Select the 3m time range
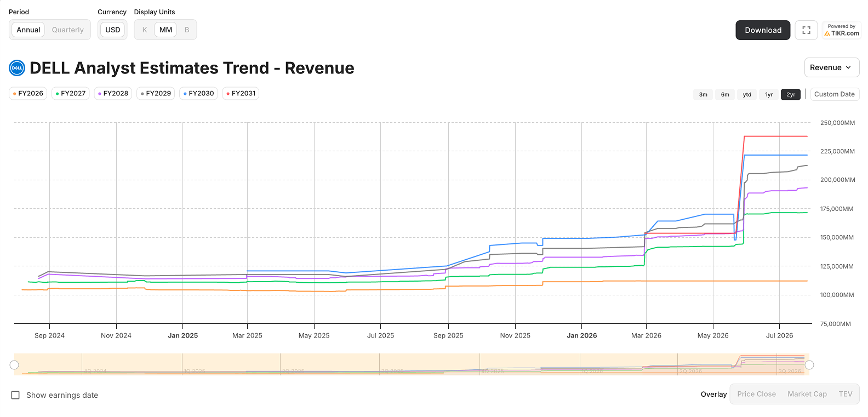The width and height of the screenshot is (868, 417). click(x=703, y=94)
